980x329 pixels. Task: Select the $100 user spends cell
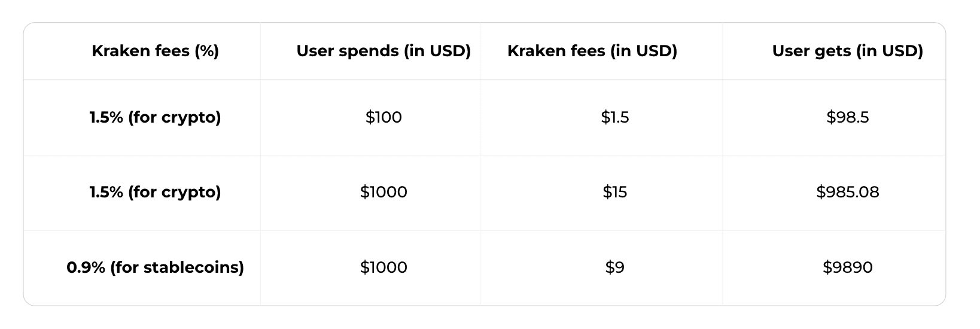coord(384,117)
